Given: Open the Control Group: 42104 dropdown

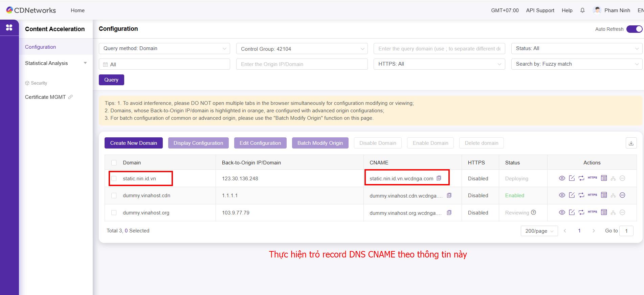Looking at the screenshot, I should [302, 49].
